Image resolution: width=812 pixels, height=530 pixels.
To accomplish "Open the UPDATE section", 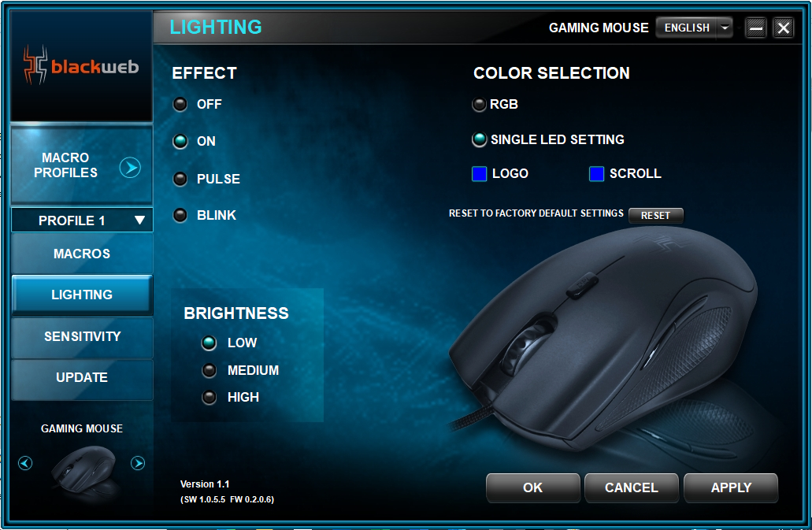I will (x=82, y=378).
